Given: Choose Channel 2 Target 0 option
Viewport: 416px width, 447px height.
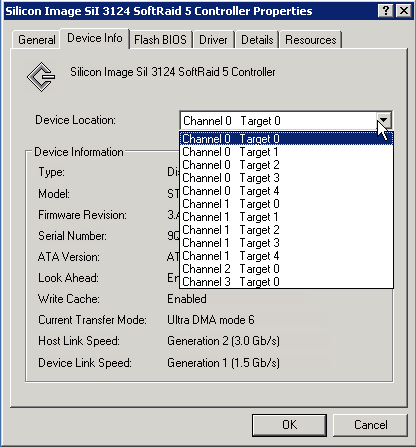Looking at the screenshot, I should pos(286,269).
